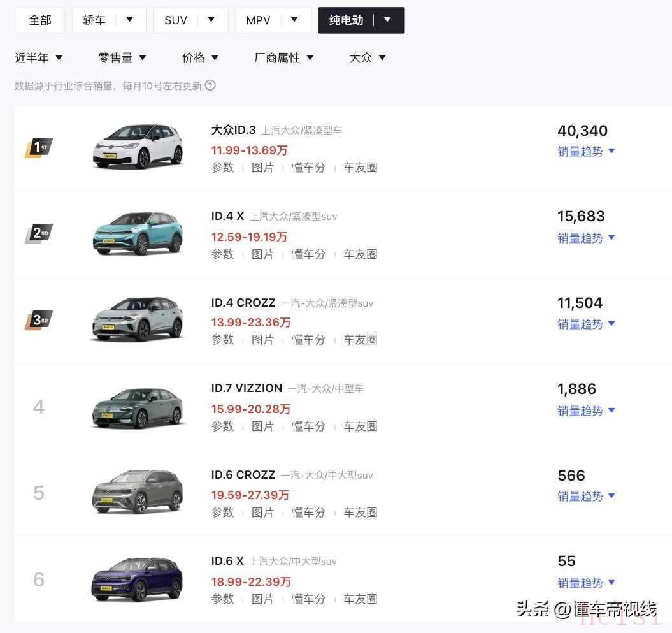Open 图片 for 大众ID.3

[x=262, y=168]
